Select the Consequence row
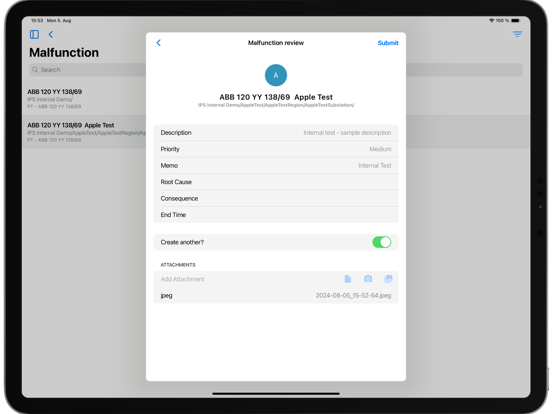 tap(276, 199)
